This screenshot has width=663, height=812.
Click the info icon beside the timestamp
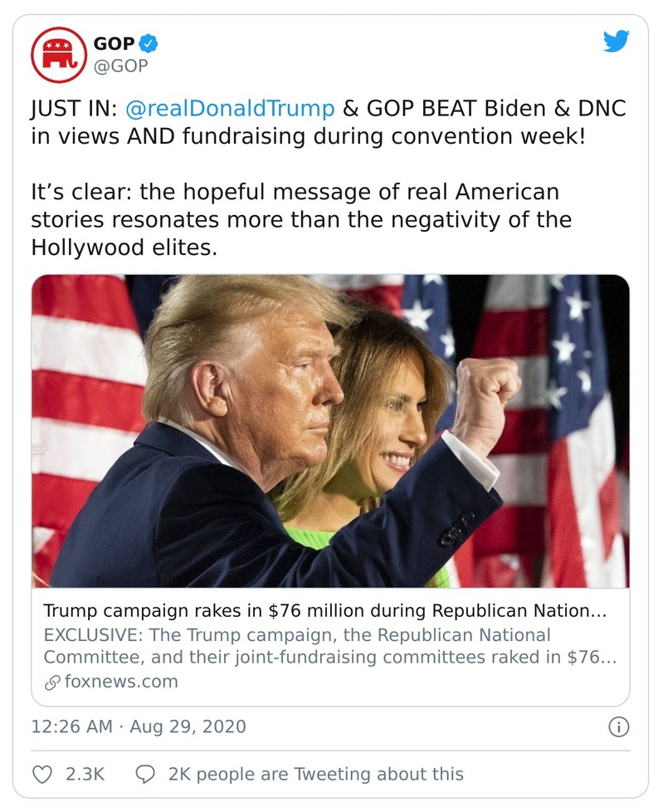pyautogui.click(x=617, y=725)
